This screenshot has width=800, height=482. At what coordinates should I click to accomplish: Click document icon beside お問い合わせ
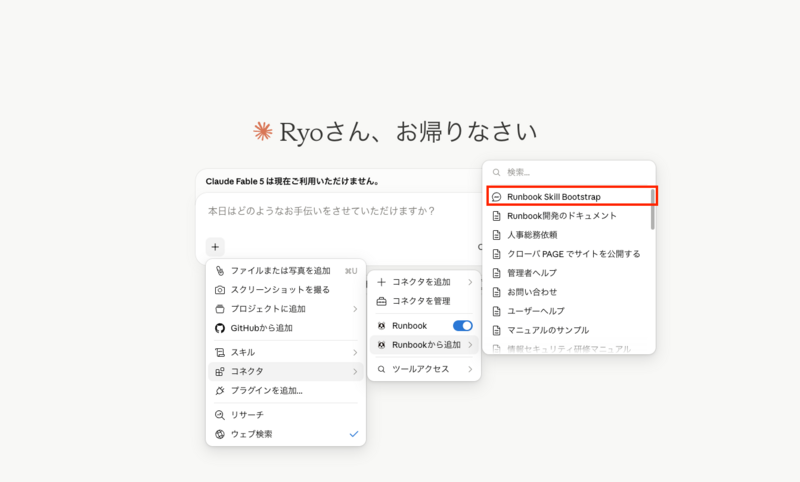(496, 292)
